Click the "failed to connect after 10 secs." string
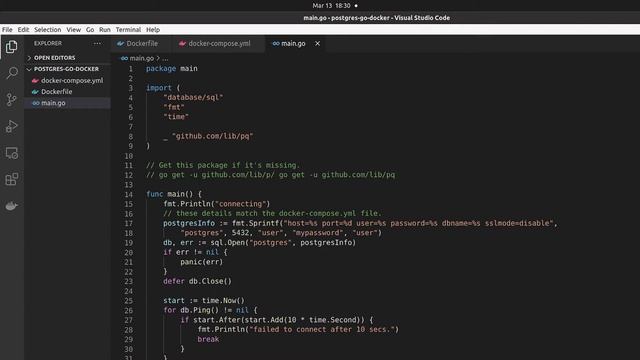Screen dimensions: 640x360 click(322, 329)
